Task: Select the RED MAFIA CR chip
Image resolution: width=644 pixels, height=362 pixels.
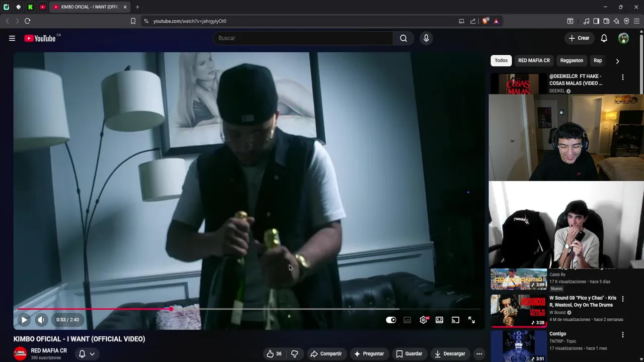Action: (x=534, y=60)
